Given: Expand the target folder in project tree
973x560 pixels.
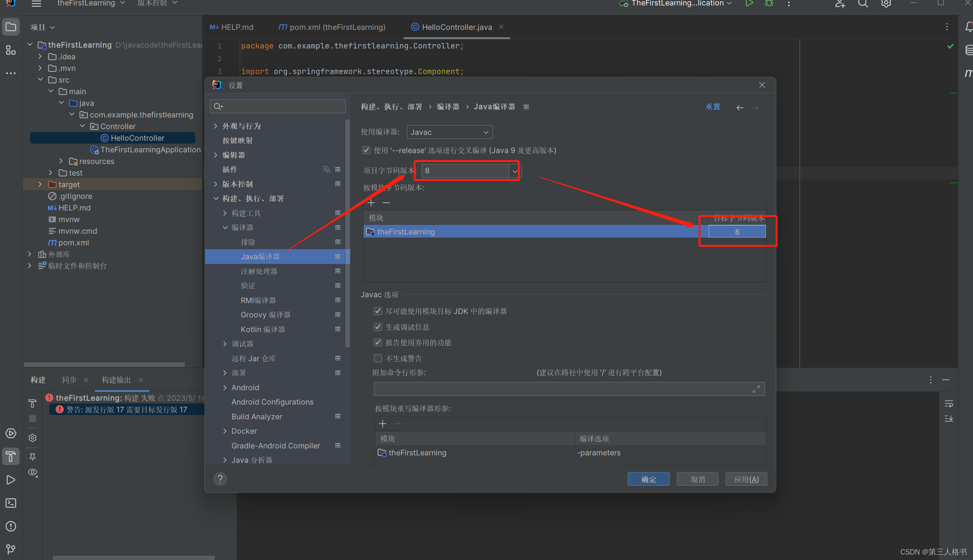Looking at the screenshot, I should pyautogui.click(x=40, y=184).
